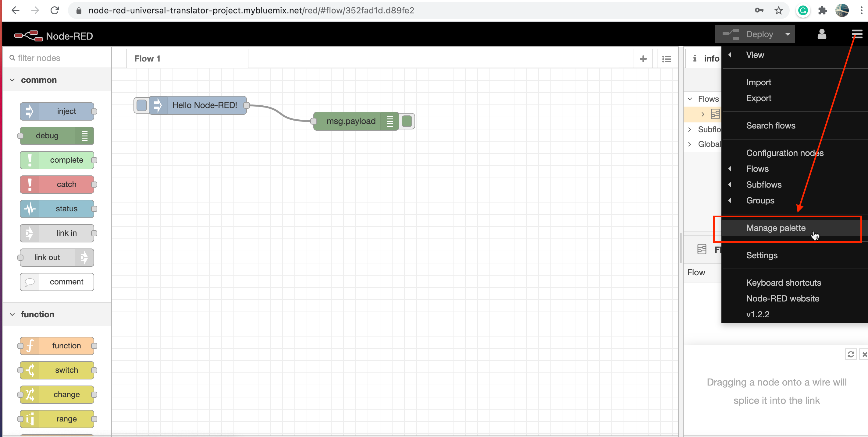Click the hamburger main menu icon
This screenshot has width=868, height=437.
pos(856,34)
